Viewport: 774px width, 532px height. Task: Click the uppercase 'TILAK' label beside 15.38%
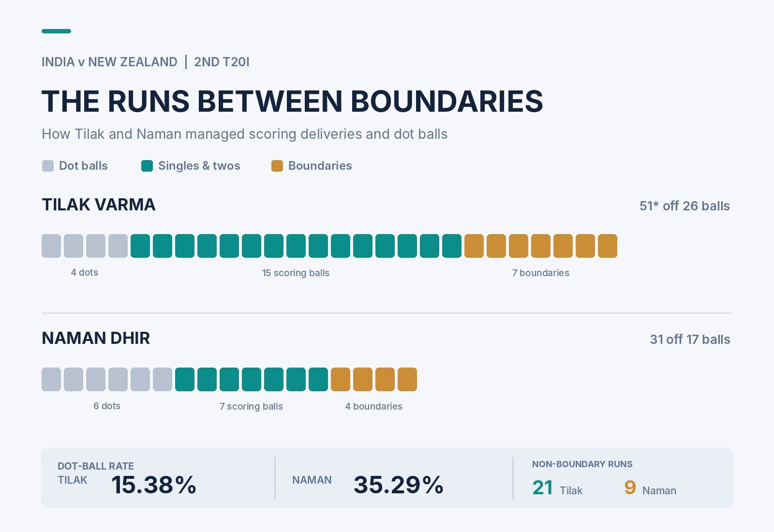(73, 480)
